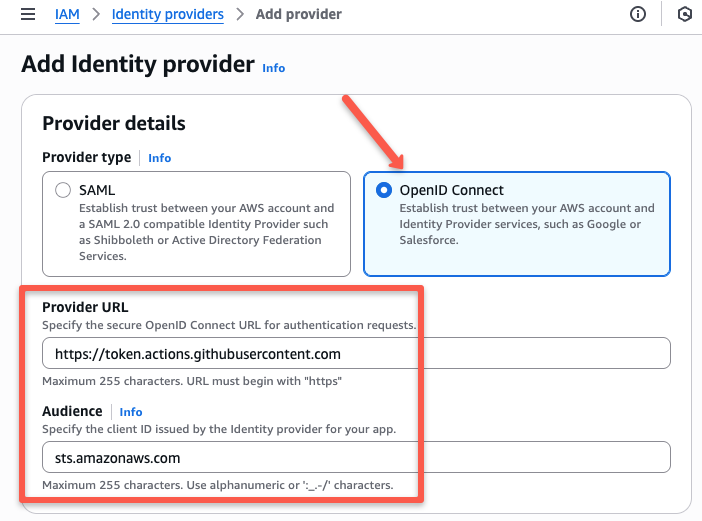This screenshot has height=521, width=702.
Task: Click the OpenID Connect card description
Action: 527,224
